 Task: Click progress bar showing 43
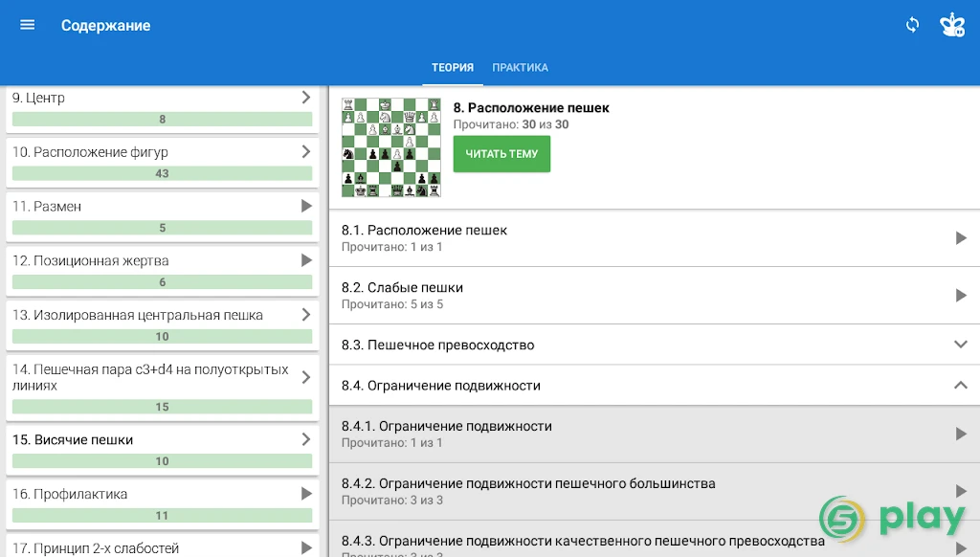coord(163,174)
